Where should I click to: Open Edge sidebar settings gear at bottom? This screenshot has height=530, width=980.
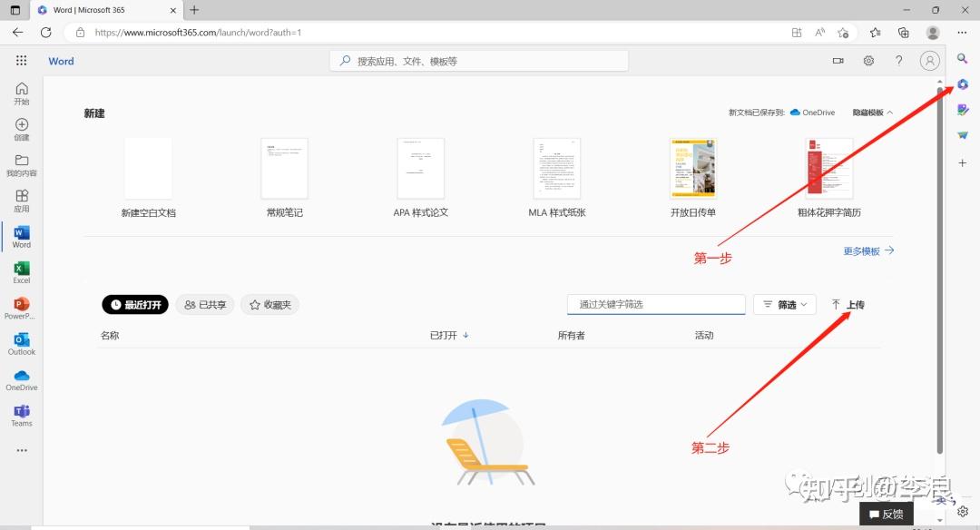tap(963, 511)
